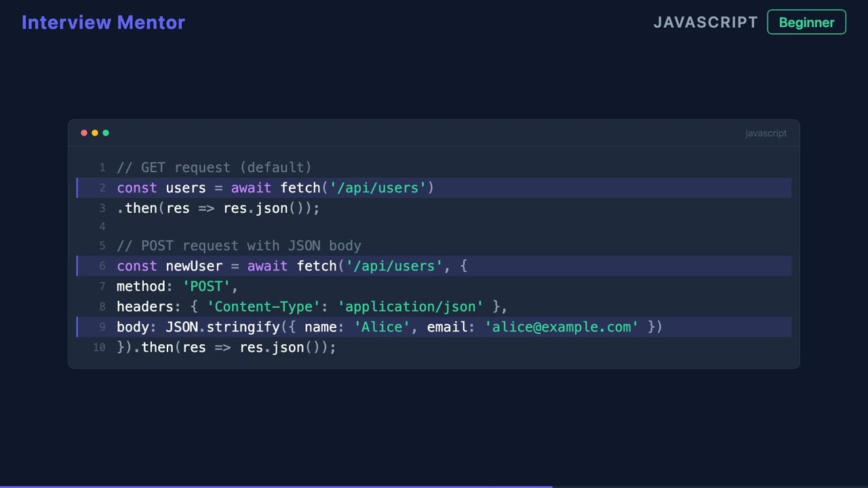Image resolution: width=868 pixels, height=488 pixels.
Task: Click the yellow dot in code window header
Action: click(x=95, y=133)
